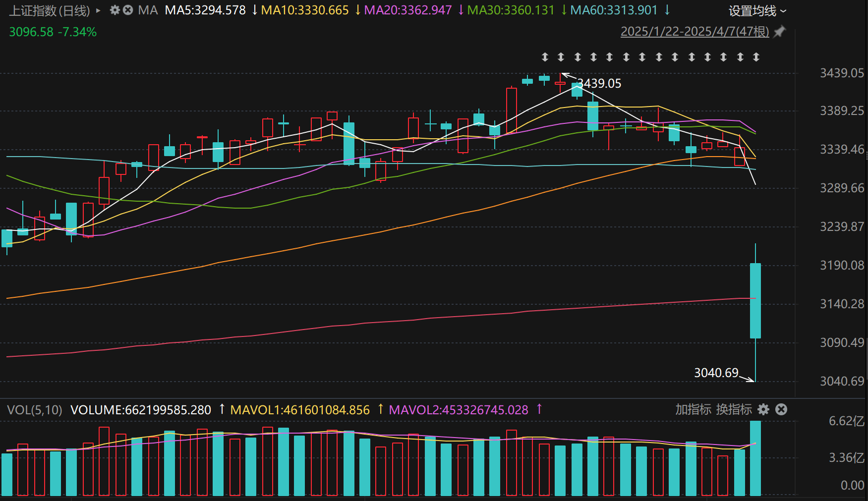Image resolution: width=868 pixels, height=501 pixels.
Task: Open the 2025/1/22-2025/4/7 date range link
Action: click(694, 32)
